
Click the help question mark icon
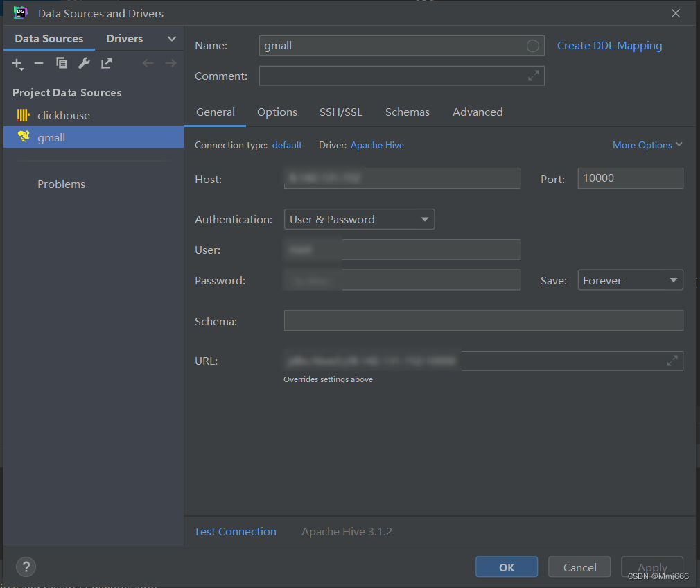(26, 567)
